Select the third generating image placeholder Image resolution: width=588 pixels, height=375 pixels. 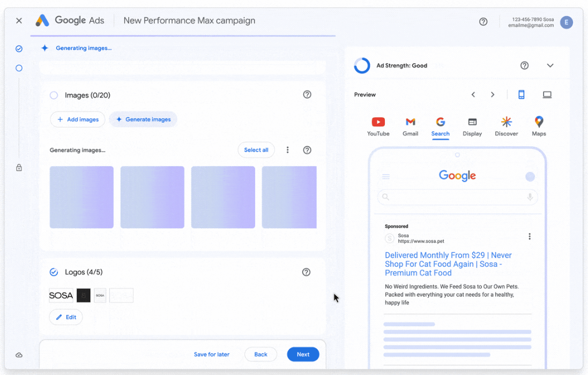tap(223, 198)
